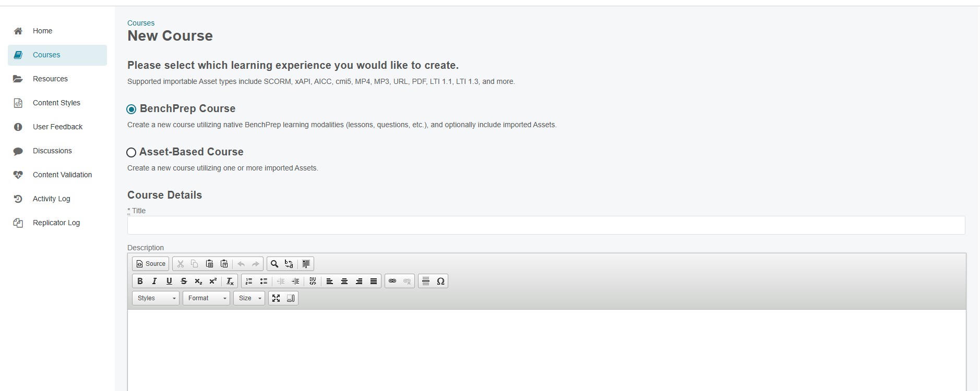Click the Remove Format icon
The height and width of the screenshot is (391, 980).
click(230, 281)
